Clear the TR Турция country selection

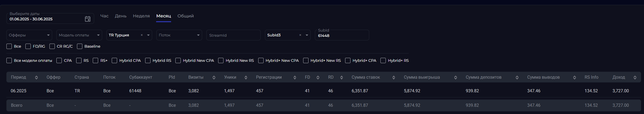[x=142, y=35]
